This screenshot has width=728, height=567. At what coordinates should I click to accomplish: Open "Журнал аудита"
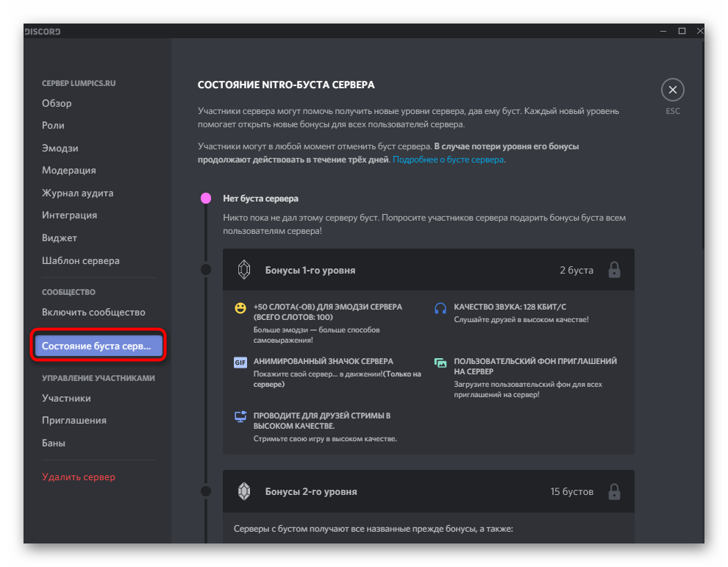(x=76, y=193)
